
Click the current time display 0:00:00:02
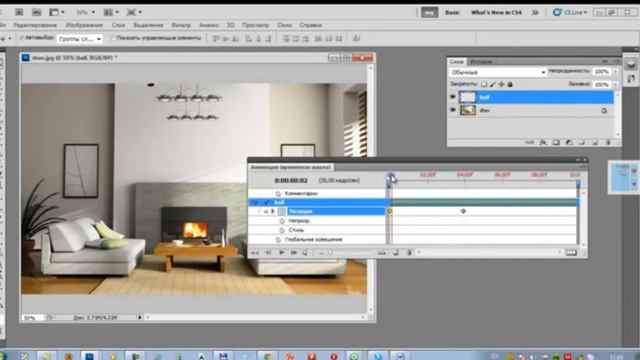291,180
